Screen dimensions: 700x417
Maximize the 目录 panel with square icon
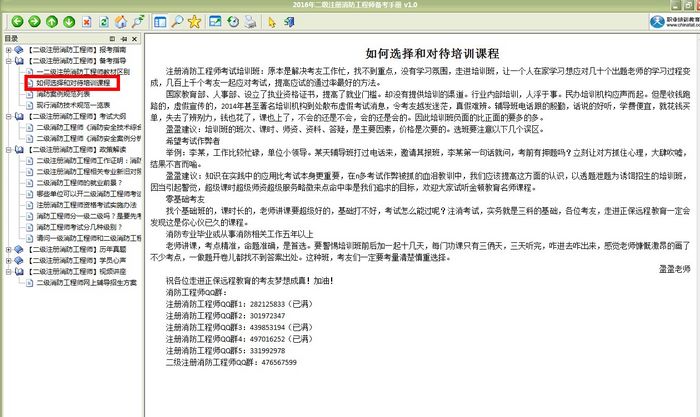[x=112, y=39]
